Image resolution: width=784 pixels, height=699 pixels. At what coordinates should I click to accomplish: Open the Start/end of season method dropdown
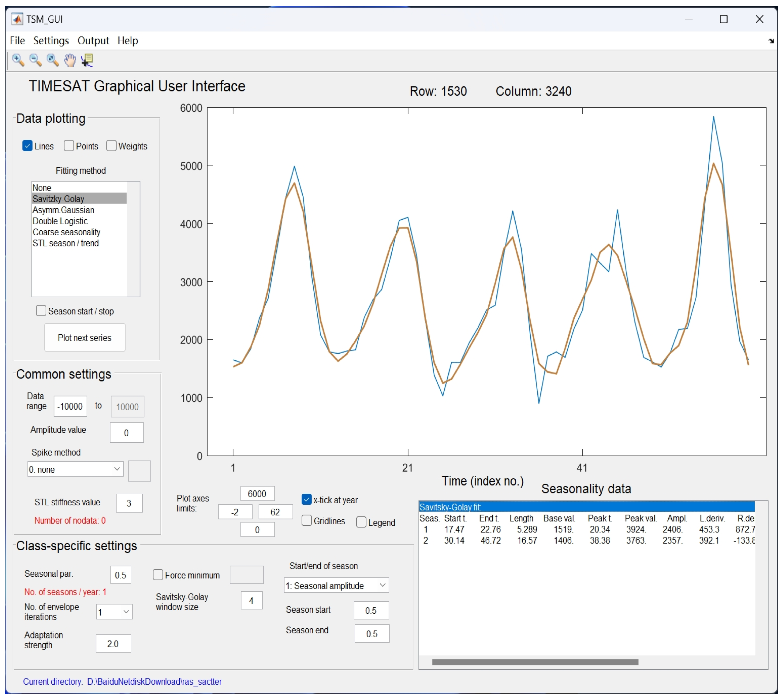point(336,585)
